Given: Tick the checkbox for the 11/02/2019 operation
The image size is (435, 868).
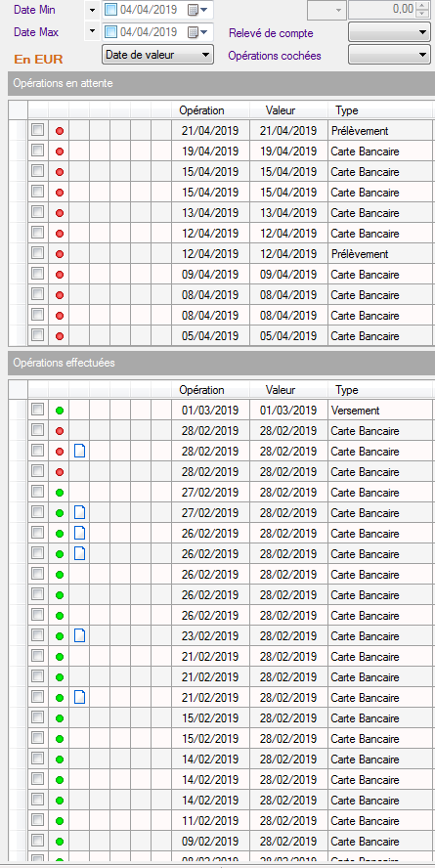Looking at the screenshot, I should point(37,819).
